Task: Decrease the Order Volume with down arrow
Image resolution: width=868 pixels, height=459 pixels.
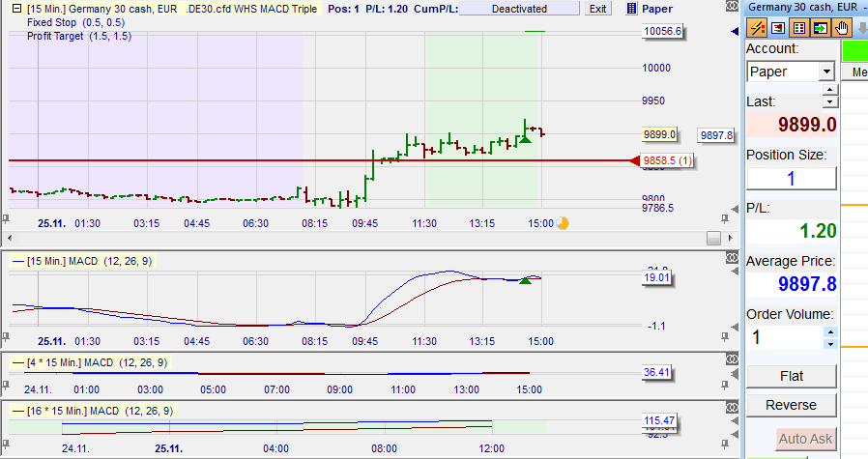Action: (829, 344)
